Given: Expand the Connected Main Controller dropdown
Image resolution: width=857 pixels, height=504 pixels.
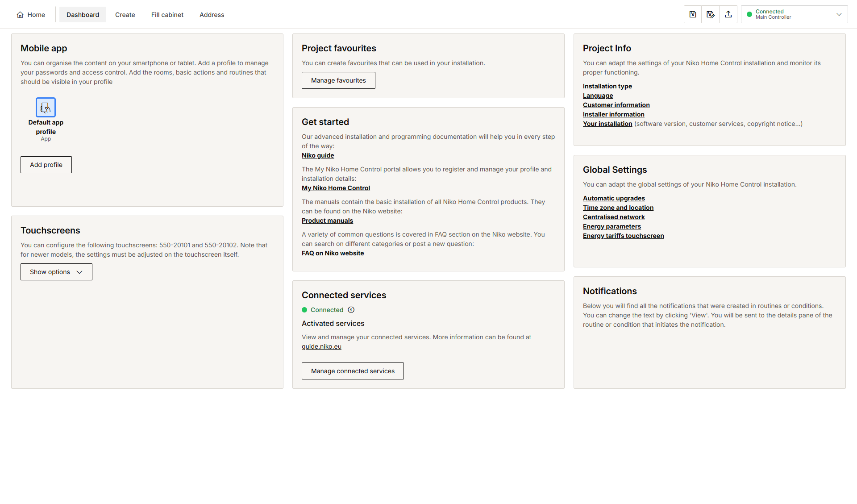Looking at the screenshot, I should 795,14.
